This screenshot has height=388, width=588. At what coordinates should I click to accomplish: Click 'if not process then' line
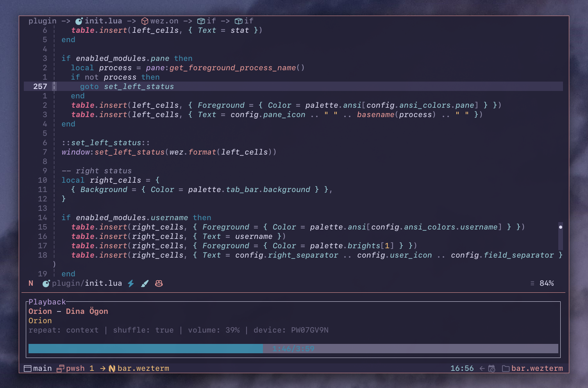(115, 77)
